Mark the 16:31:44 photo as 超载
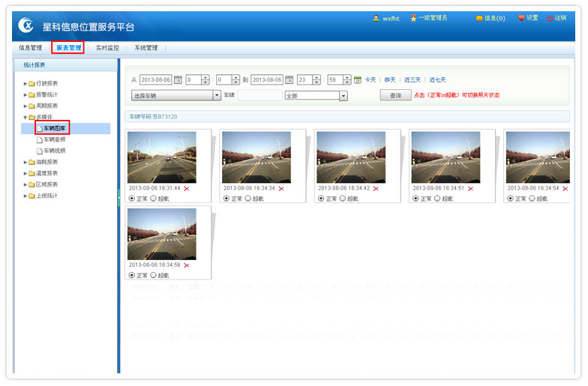The width and height of the screenshot is (588, 386). coord(154,199)
